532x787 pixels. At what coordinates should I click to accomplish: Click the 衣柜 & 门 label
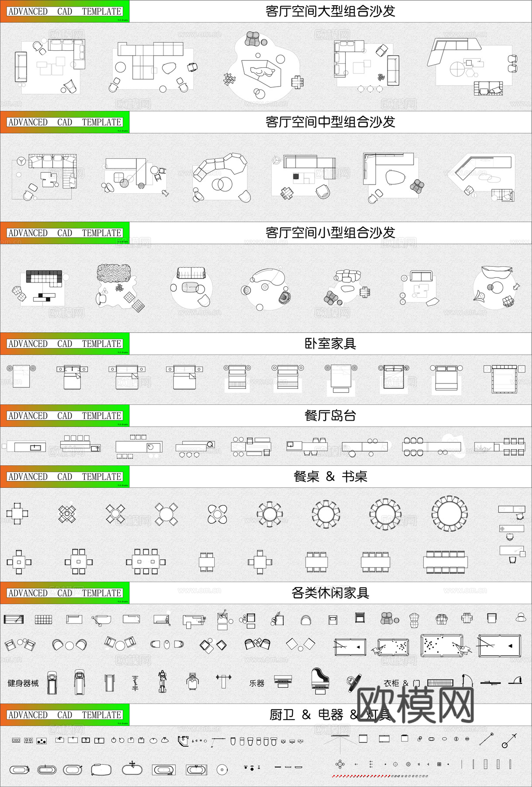[x=402, y=683]
